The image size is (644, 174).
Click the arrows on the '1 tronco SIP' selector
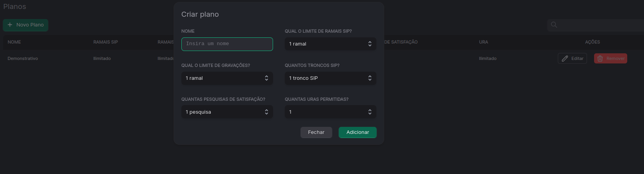(x=370, y=78)
